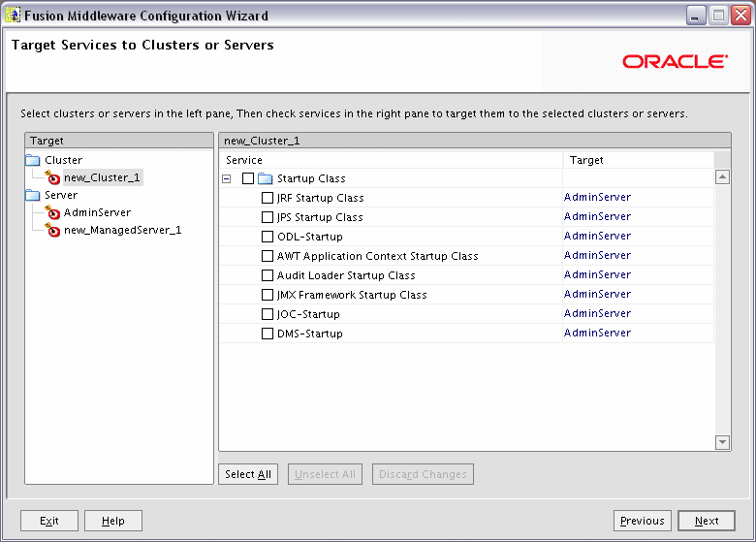Close the Configuration Wizard window

[740, 16]
